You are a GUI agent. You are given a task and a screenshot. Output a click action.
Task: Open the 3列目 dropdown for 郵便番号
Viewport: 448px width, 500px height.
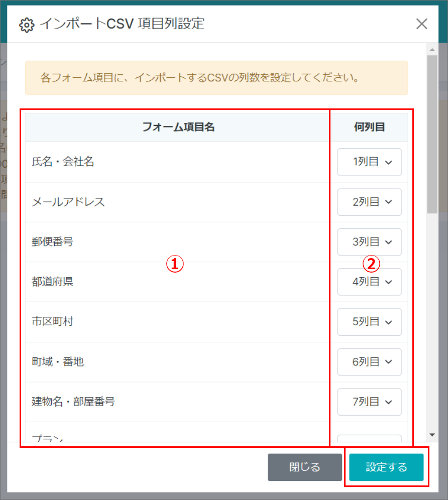pos(369,242)
